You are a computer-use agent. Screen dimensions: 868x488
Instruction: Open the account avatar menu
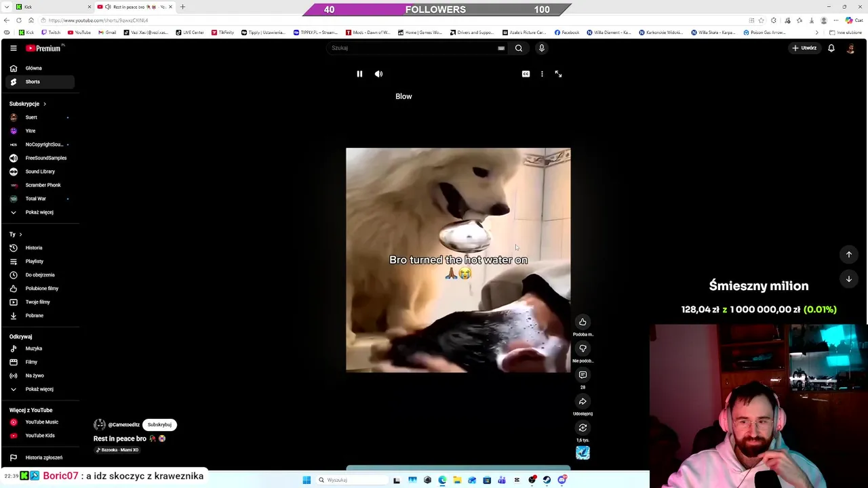click(x=850, y=48)
